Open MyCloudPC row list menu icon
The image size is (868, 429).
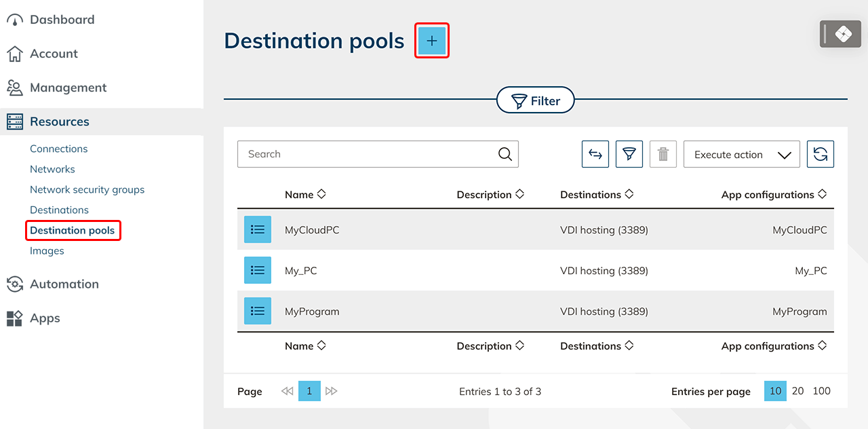258,229
